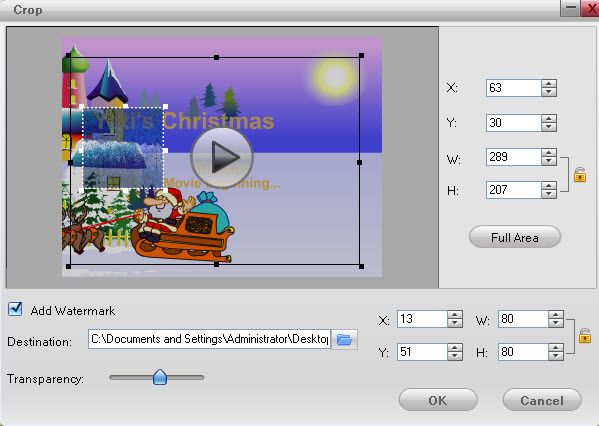Decrease the watermark W value with the down arrow

pyautogui.click(x=555, y=323)
